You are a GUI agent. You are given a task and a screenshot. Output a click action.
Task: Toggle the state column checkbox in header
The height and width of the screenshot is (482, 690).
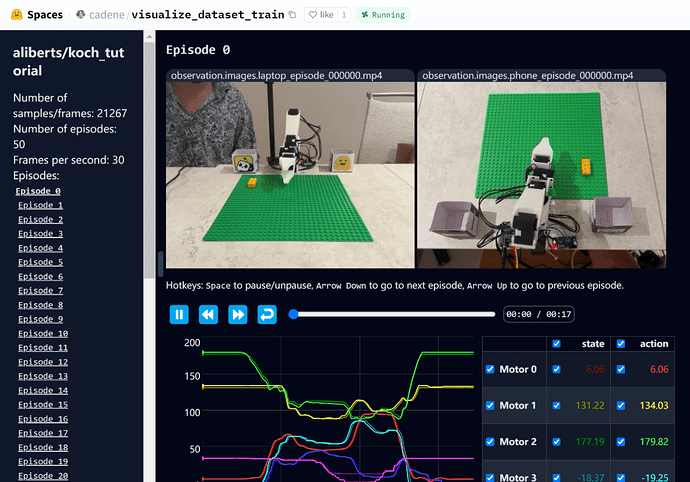(557, 344)
